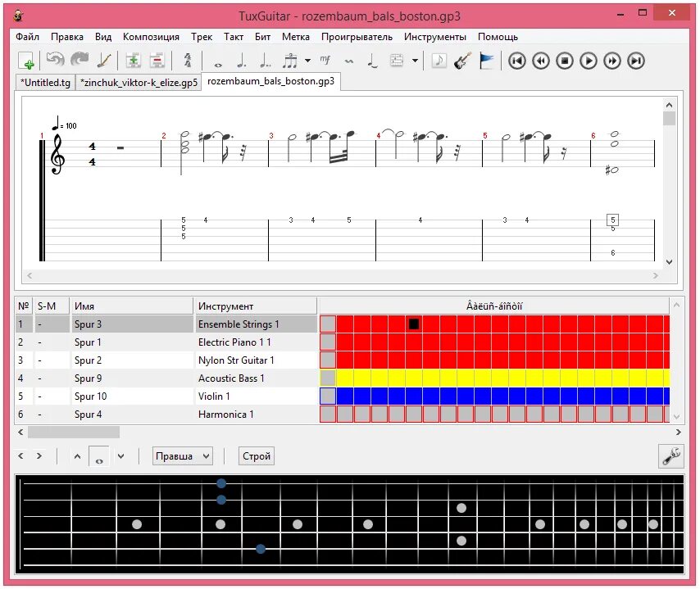Click first yellow measure of Acoustic Bass track
This screenshot has height=589, width=700.
point(345,378)
